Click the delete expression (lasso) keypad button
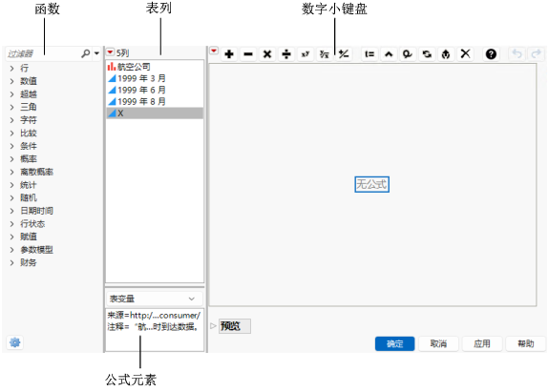Viewport: 549px width, 392px height. 408,54
